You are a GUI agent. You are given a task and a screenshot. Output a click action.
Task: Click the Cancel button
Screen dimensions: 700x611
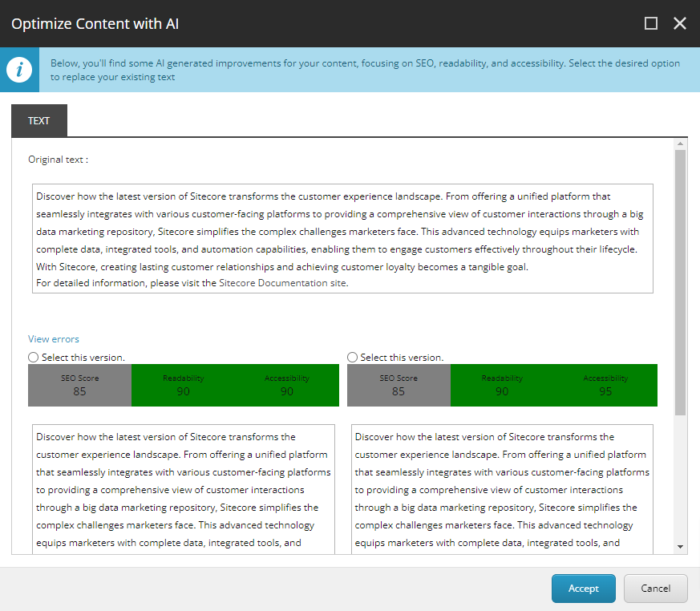pos(655,589)
